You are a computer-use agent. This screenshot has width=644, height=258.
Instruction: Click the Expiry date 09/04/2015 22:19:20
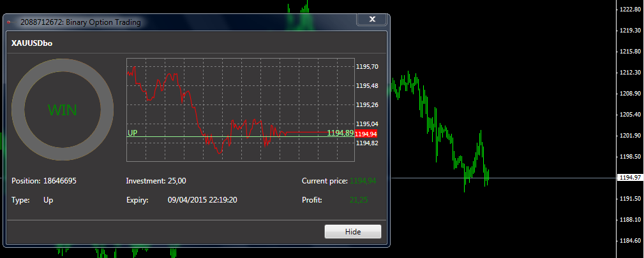202,200
